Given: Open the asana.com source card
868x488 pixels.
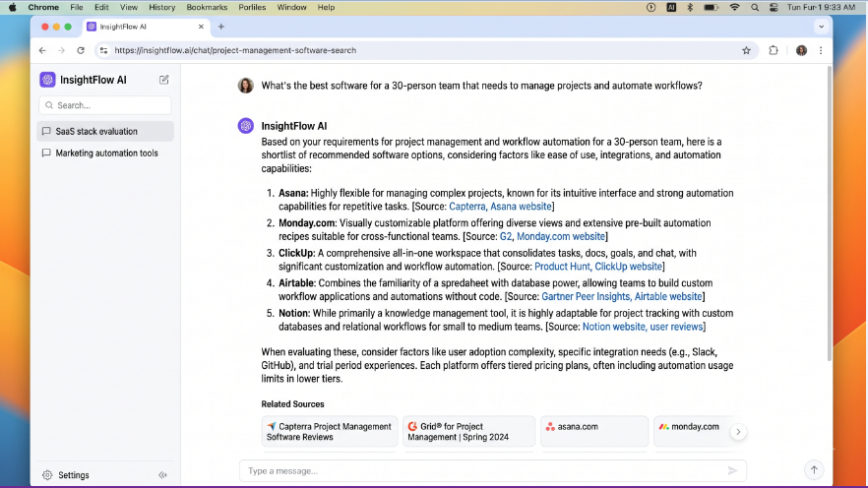Looking at the screenshot, I should [594, 432].
